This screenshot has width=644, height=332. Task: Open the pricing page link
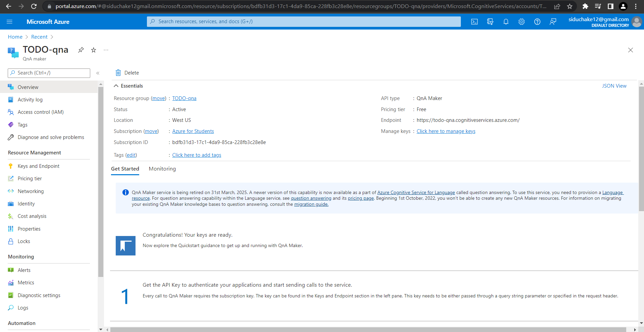point(361,198)
